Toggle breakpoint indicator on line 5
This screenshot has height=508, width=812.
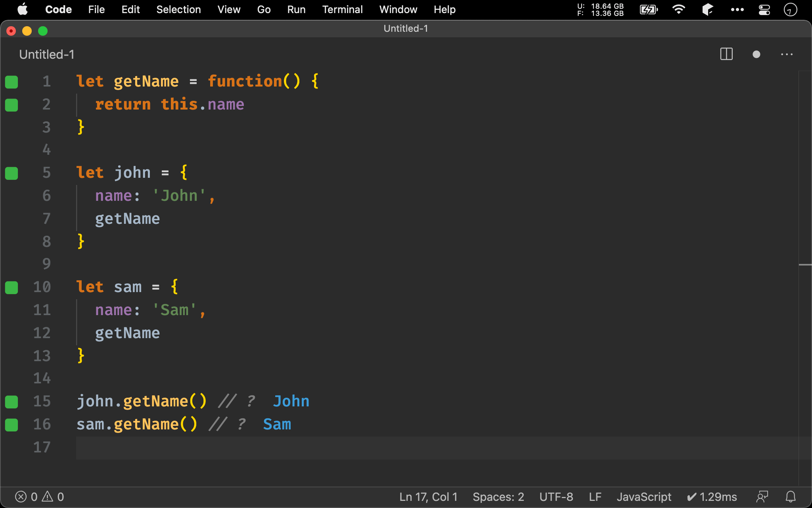point(11,172)
